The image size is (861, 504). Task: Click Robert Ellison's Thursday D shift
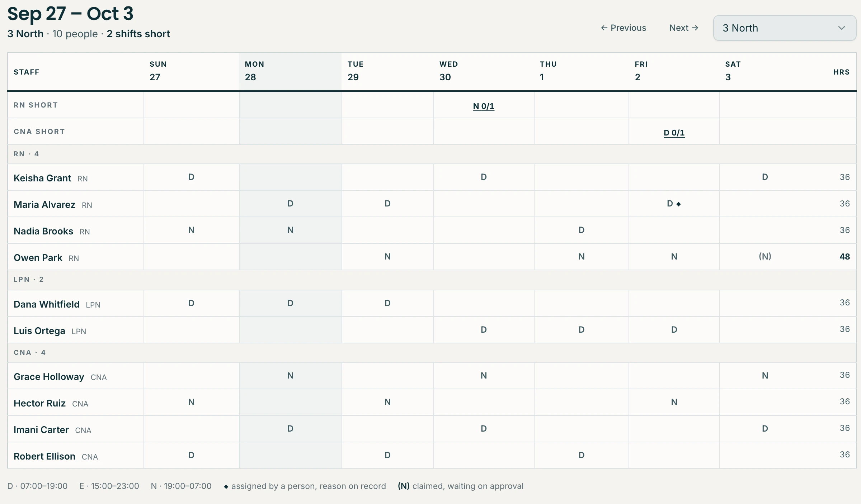pyautogui.click(x=582, y=455)
